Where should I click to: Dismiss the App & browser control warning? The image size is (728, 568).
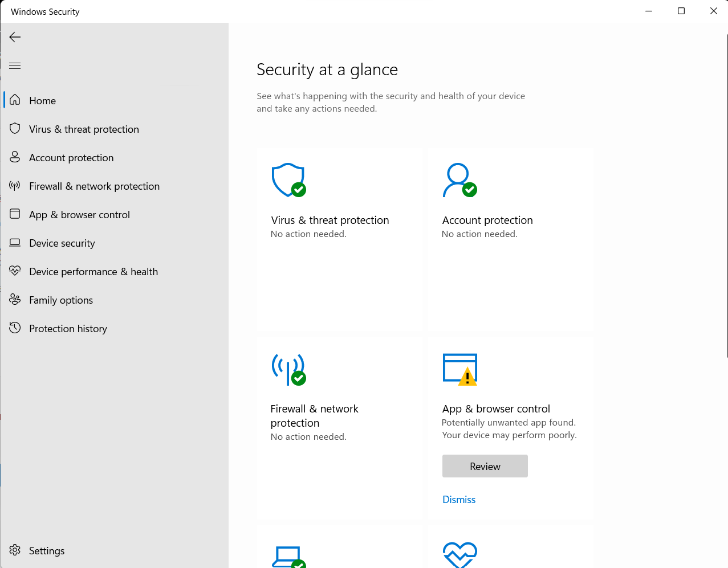click(459, 499)
